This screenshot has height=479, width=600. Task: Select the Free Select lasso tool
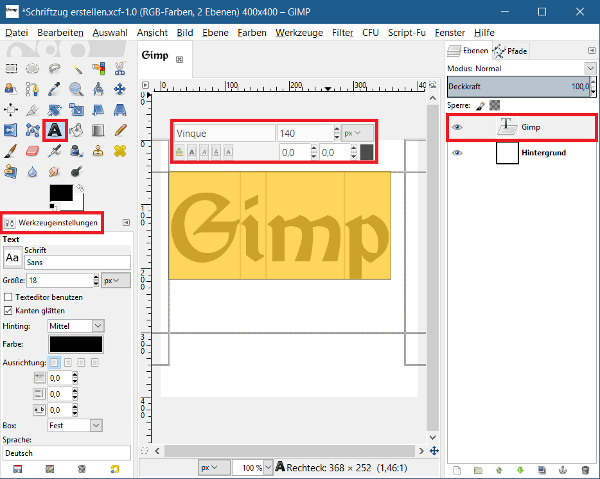point(55,69)
